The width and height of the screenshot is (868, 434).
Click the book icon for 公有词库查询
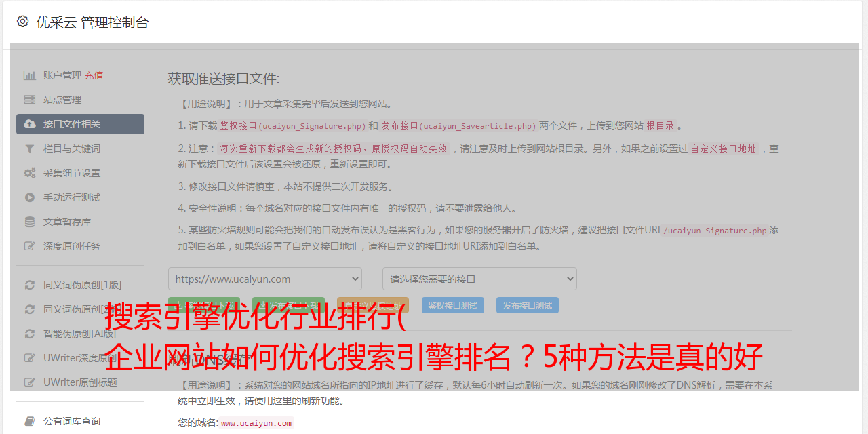(30, 421)
